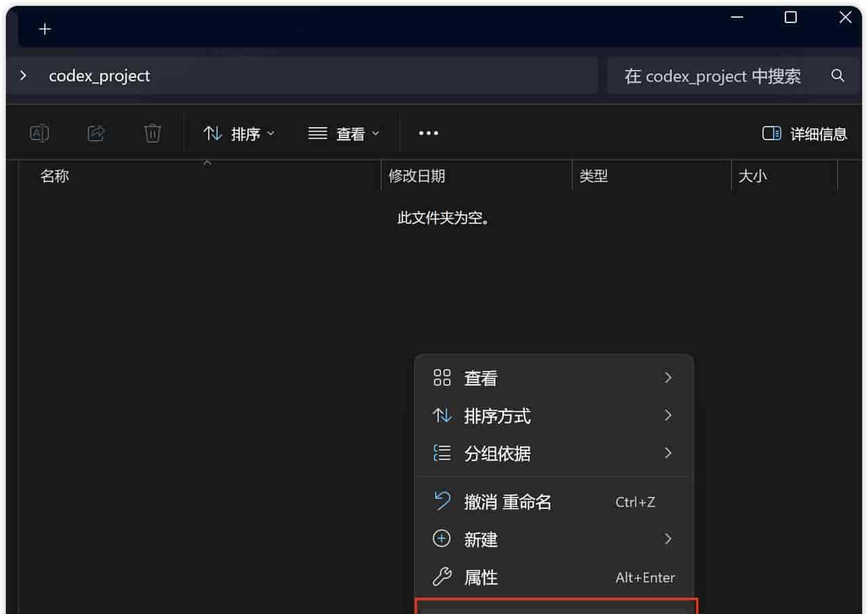The height and width of the screenshot is (614, 868).
Task: Open the 排序 sort dropdown
Action: coord(239,134)
